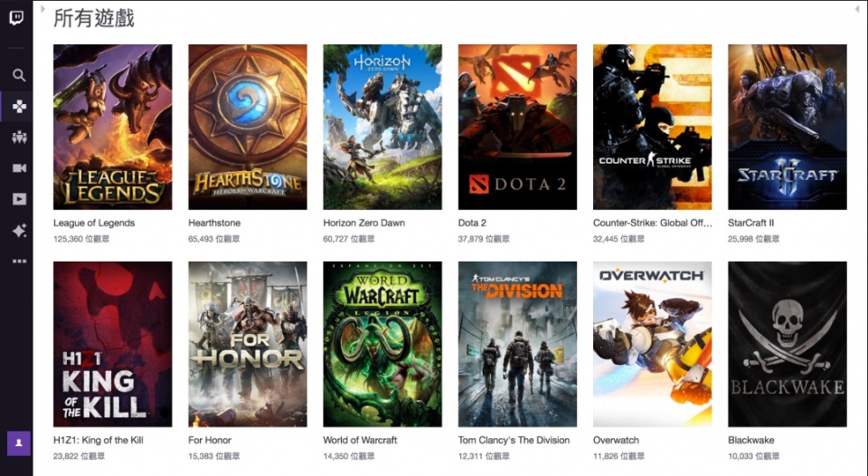Select the games controller icon in the sidebar
868x476 pixels.
click(x=19, y=107)
